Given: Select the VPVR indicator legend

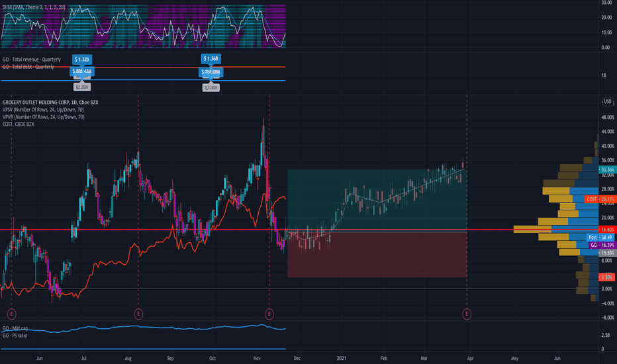Looking at the screenshot, I should (x=43, y=117).
